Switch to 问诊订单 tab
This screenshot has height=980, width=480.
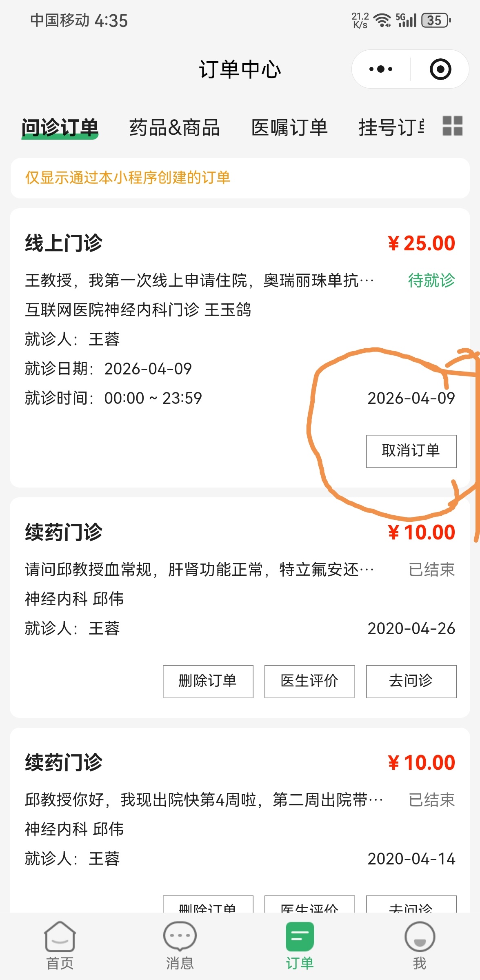point(60,127)
